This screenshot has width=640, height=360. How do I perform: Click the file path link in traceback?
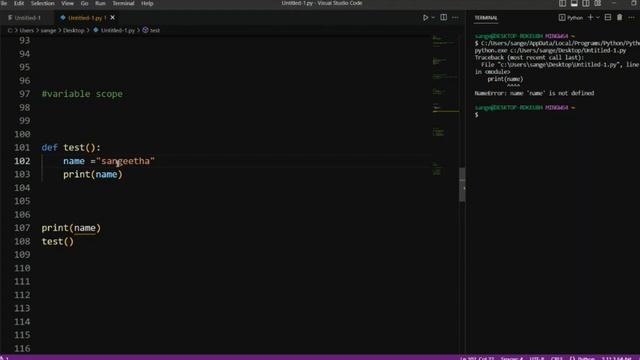[560, 64]
